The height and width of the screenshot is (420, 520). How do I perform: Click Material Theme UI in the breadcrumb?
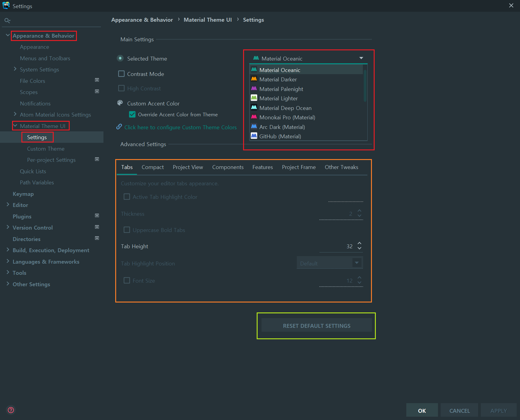[208, 20]
